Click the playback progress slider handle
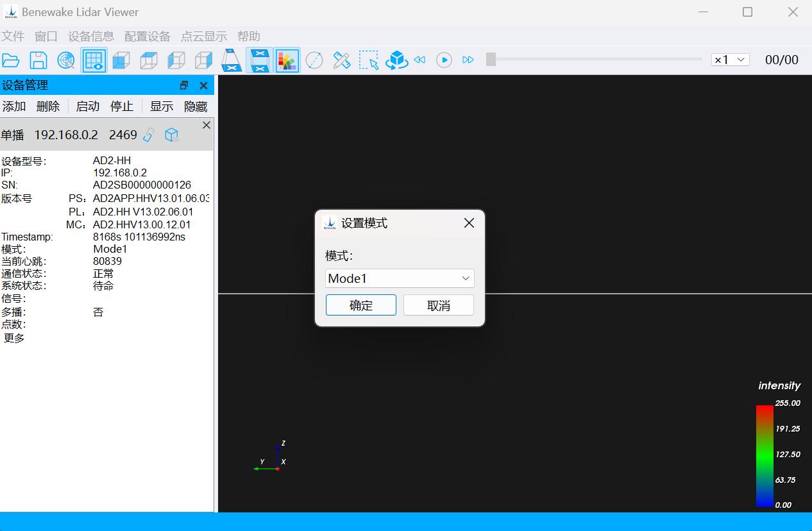The height and width of the screenshot is (531, 812). 491,60
